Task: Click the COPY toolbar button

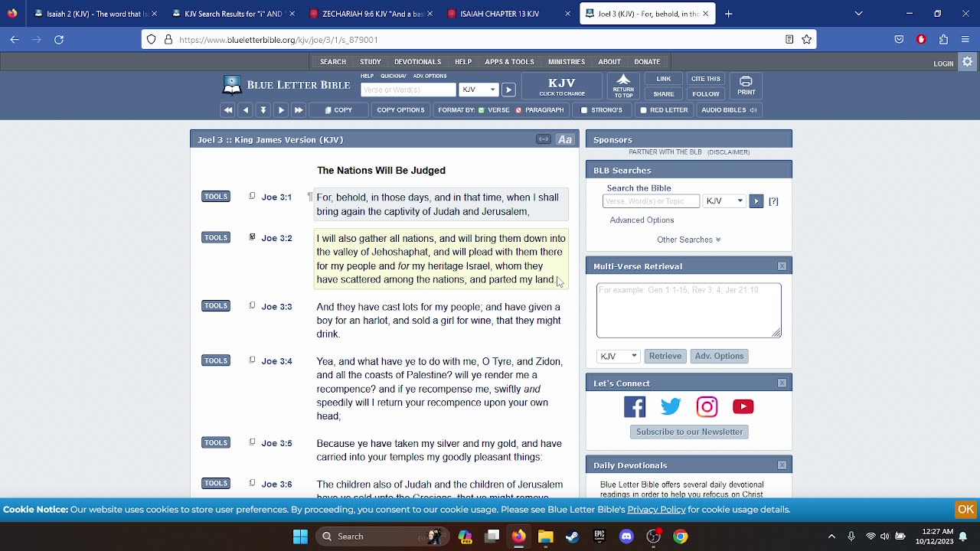Action: 338,110
